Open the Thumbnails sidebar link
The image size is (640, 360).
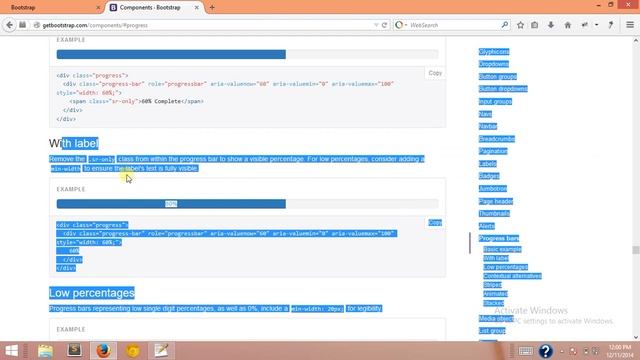pyautogui.click(x=494, y=213)
